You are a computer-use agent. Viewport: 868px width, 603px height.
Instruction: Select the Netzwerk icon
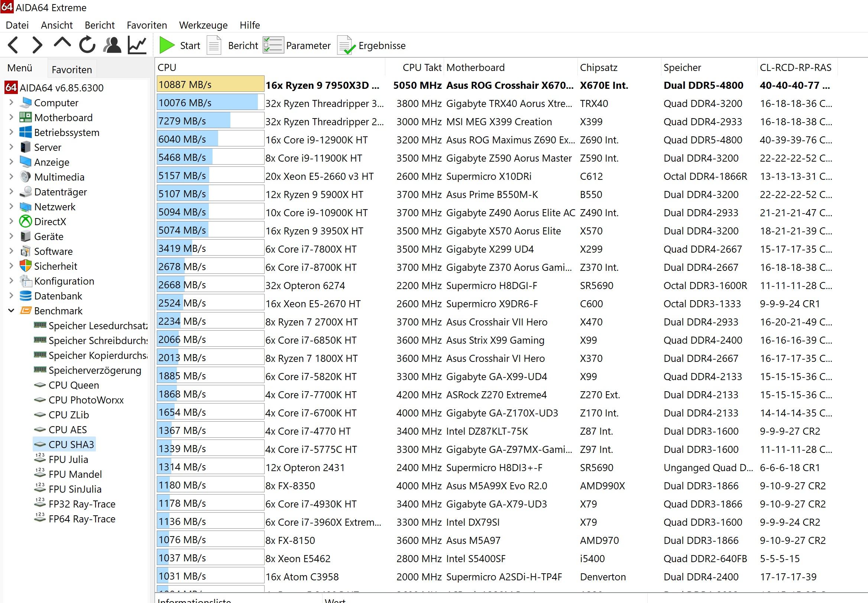click(x=26, y=206)
